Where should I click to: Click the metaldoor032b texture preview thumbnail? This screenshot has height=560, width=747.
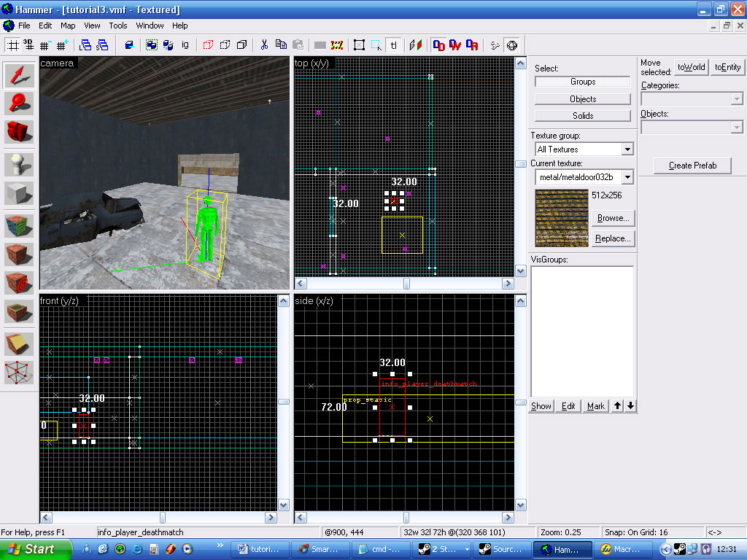pos(562,218)
